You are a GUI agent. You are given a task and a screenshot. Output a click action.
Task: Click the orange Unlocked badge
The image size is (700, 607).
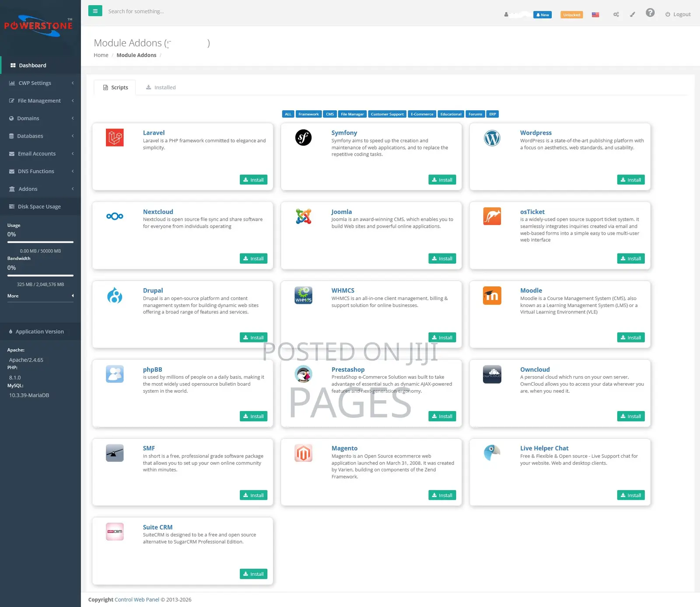(x=571, y=15)
